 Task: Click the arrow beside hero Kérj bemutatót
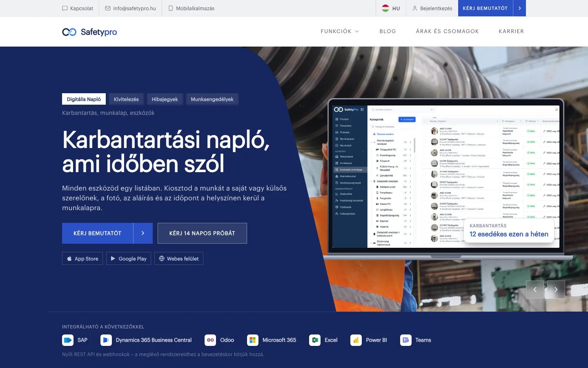143,233
